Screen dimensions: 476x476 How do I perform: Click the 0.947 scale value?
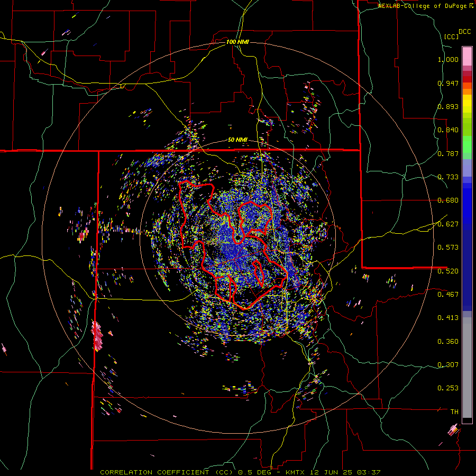(448, 83)
